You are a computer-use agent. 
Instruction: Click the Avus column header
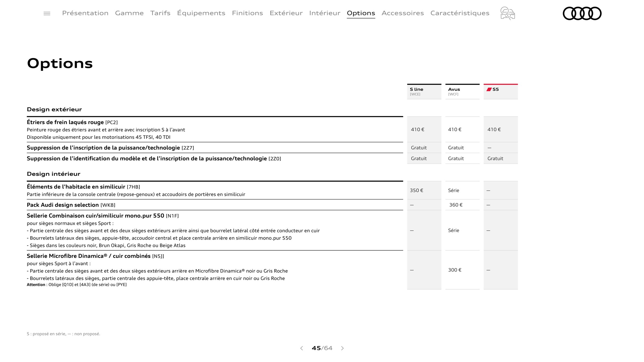[x=462, y=91]
